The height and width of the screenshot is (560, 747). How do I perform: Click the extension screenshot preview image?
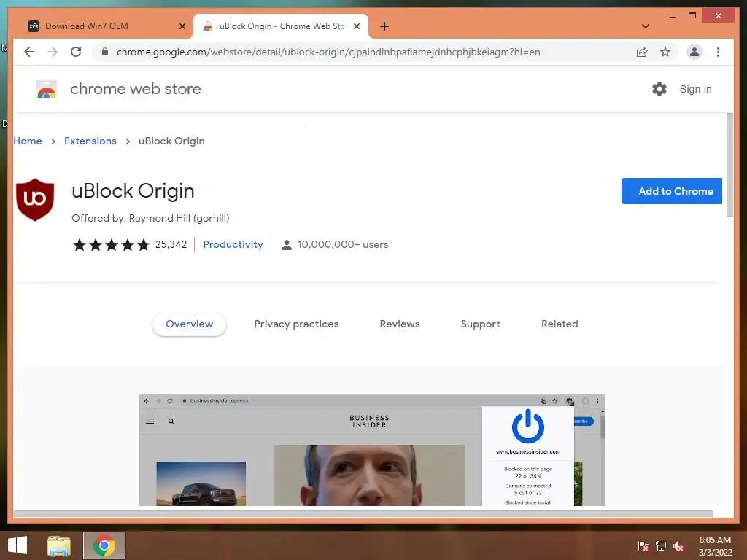coord(371,450)
